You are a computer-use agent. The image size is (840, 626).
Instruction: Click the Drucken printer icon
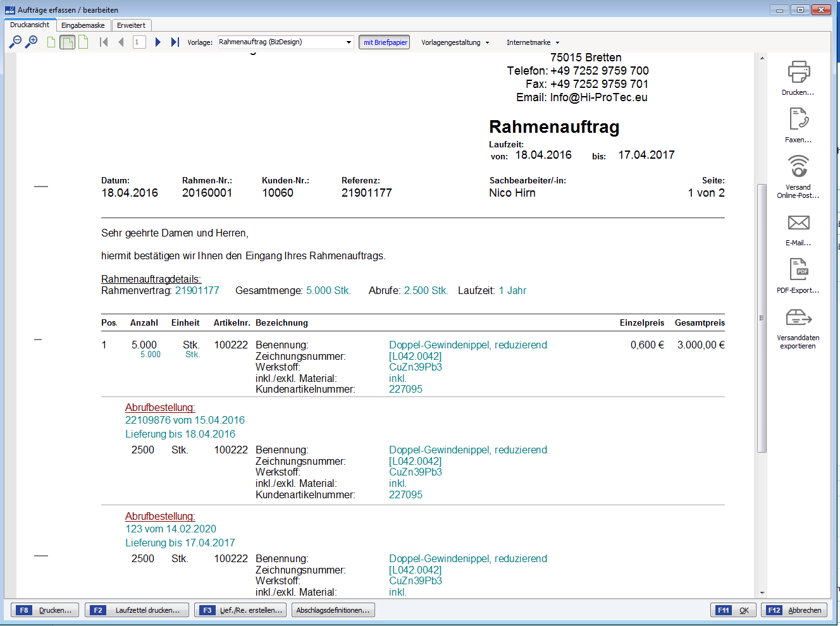[798, 71]
